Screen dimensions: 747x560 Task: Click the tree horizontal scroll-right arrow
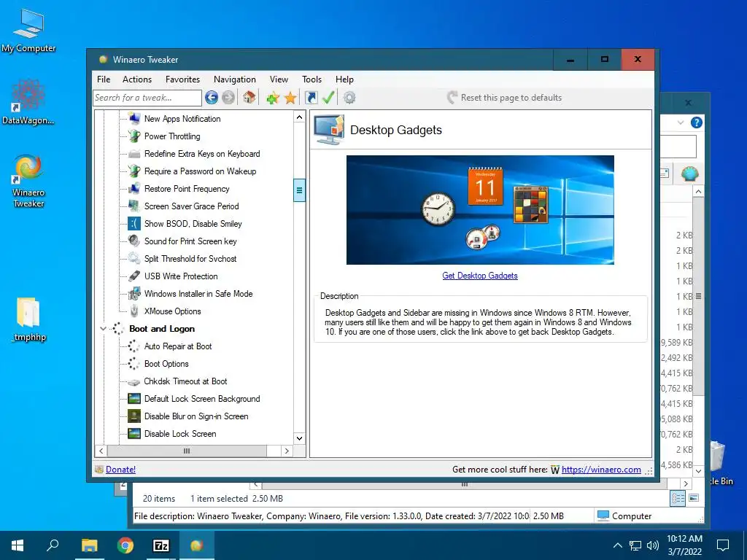286,451
